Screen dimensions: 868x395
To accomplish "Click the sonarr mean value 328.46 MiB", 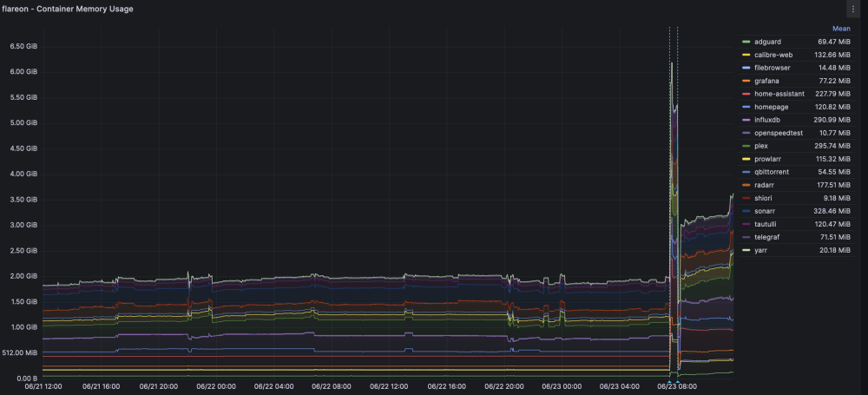I will point(833,211).
